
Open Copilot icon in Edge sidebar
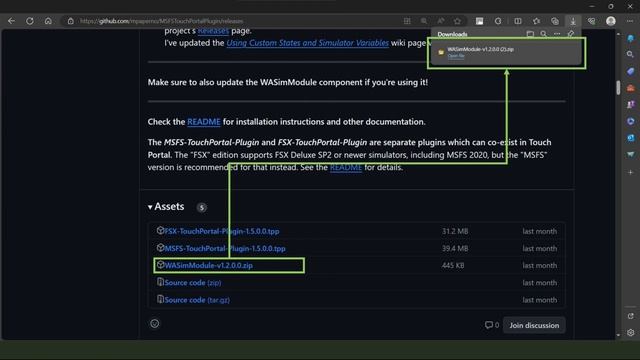(631, 38)
